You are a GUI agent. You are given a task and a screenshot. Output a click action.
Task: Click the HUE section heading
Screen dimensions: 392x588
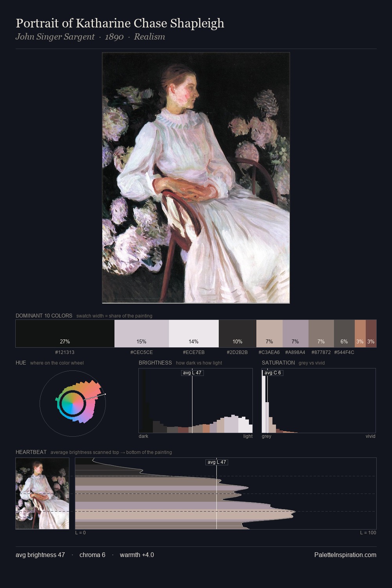[x=21, y=363]
